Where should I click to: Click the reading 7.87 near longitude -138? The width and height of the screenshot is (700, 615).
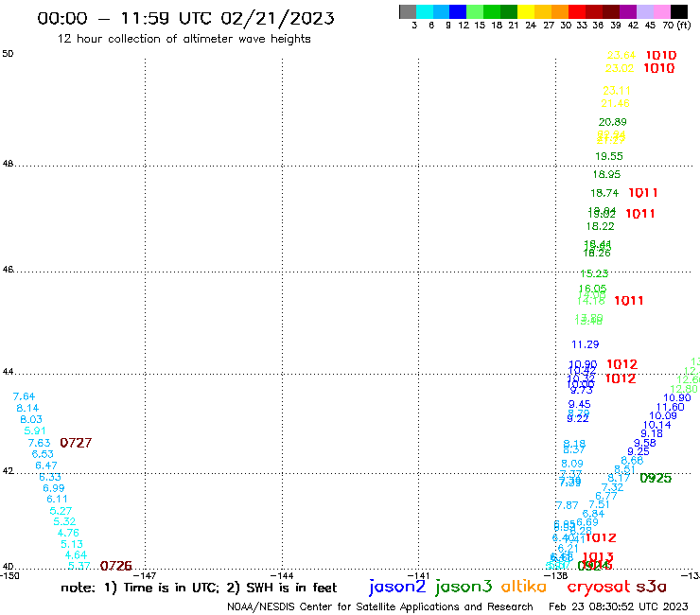(567, 505)
